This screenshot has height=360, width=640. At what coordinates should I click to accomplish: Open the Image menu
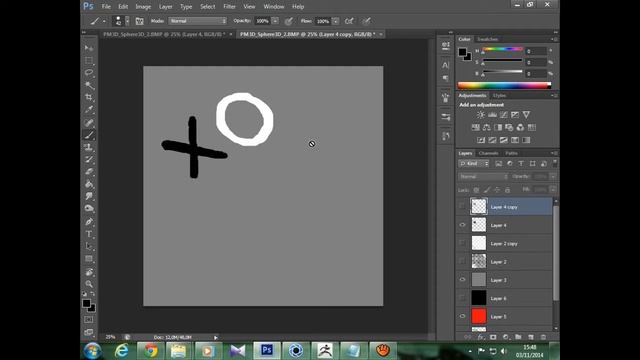click(x=143, y=7)
